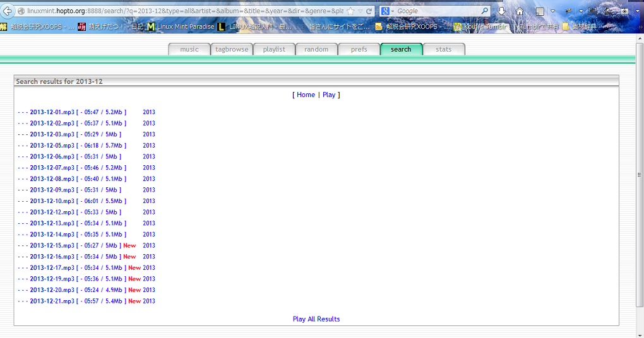Open 2013-12-17.mp3 file link
Image resolution: width=644 pixels, height=338 pixels.
click(52, 267)
